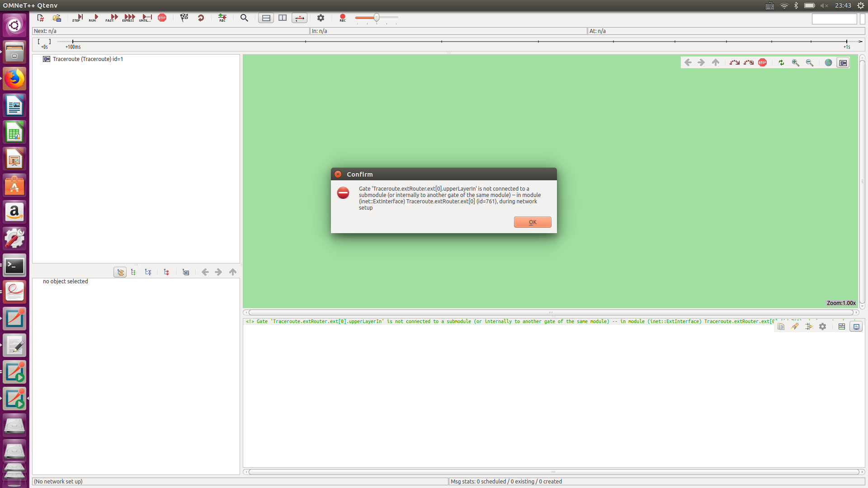Click the gate error message in log pane

452,321
